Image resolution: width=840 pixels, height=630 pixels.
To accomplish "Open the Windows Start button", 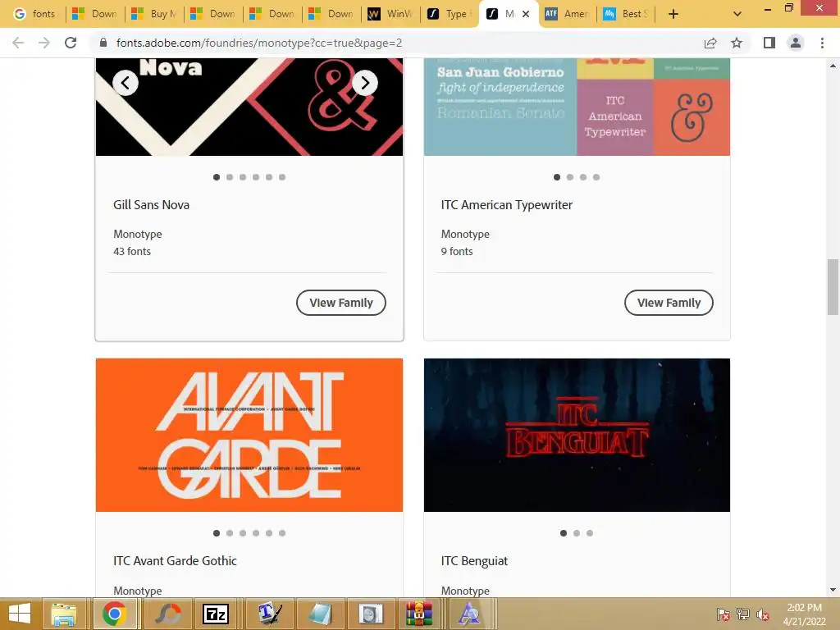I will [20, 614].
